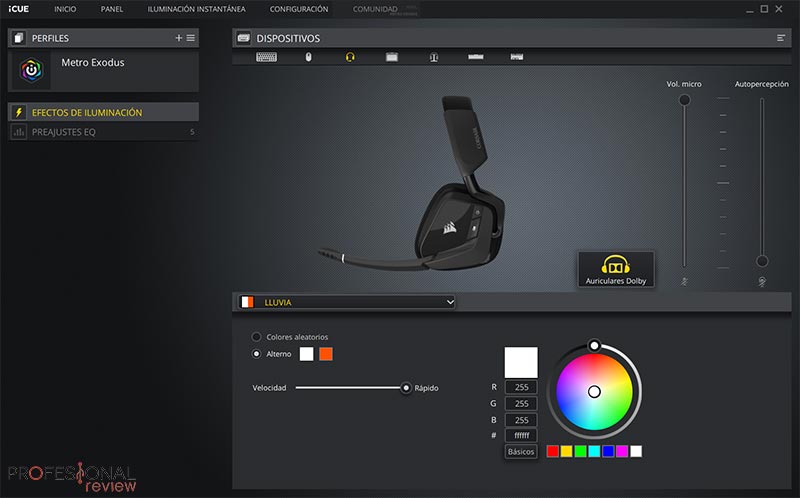Viewport: 800px width, 498px height.
Task: Open the Dispositivos panel options menu
Action: (781, 38)
